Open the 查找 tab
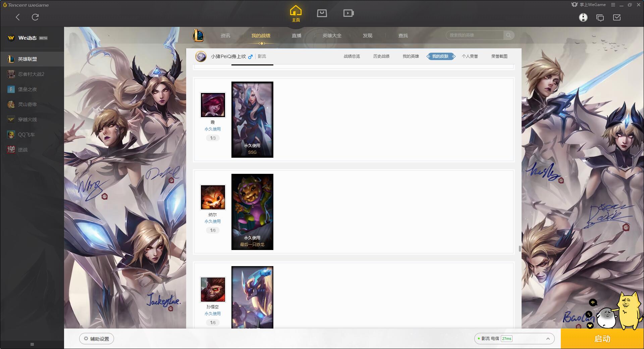 [403, 36]
